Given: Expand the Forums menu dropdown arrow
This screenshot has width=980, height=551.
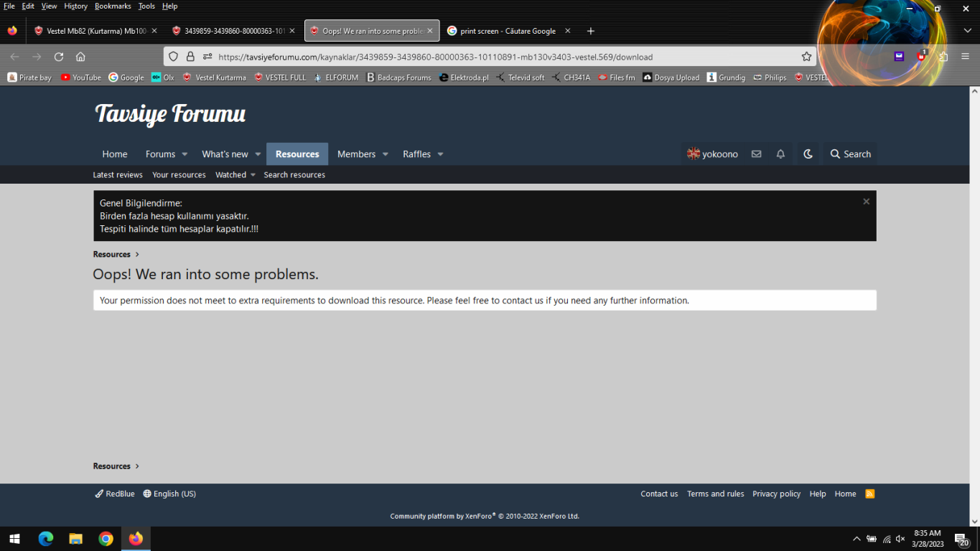Looking at the screenshot, I should pos(185,154).
